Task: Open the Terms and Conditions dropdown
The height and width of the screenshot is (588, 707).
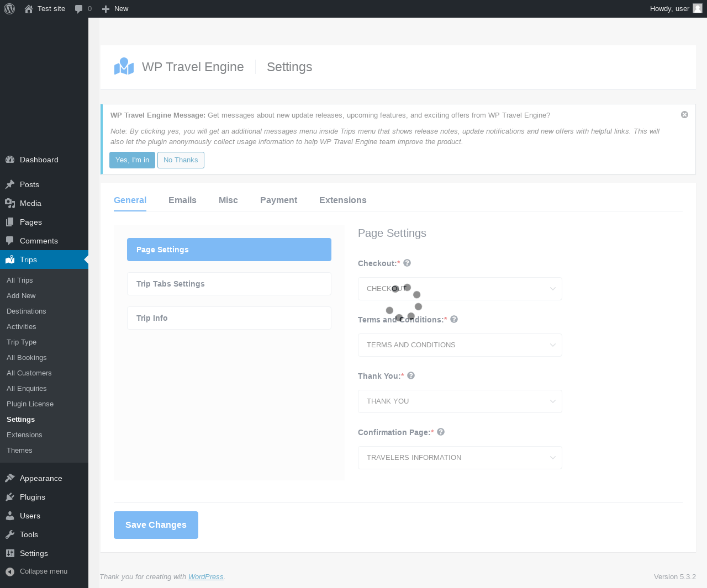Action: point(460,345)
